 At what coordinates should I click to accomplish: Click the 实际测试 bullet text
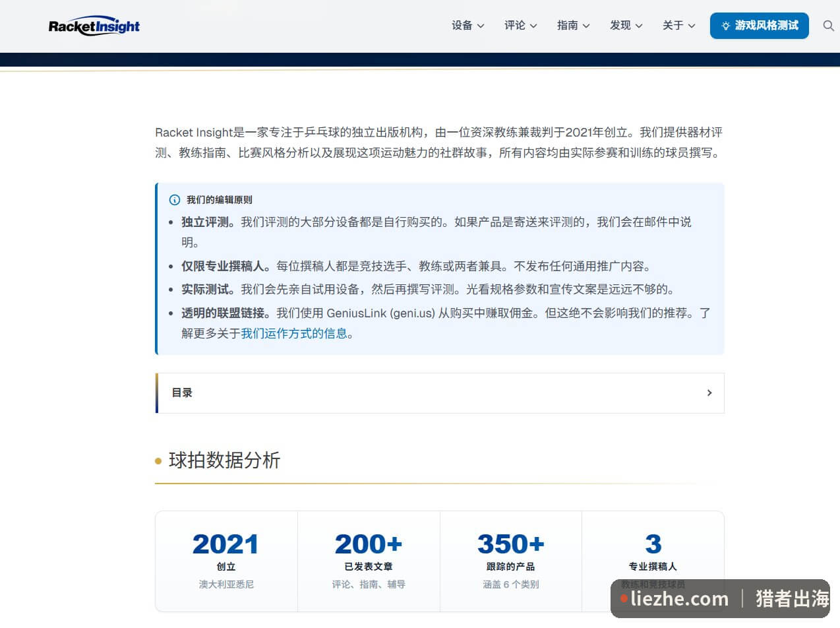[x=208, y=289]
